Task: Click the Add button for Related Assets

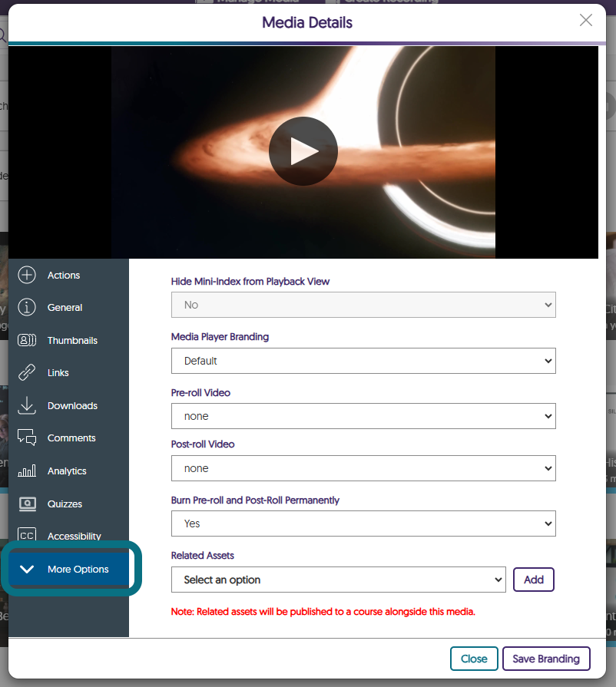Action: pyautogui.click(x=534, y=580)
